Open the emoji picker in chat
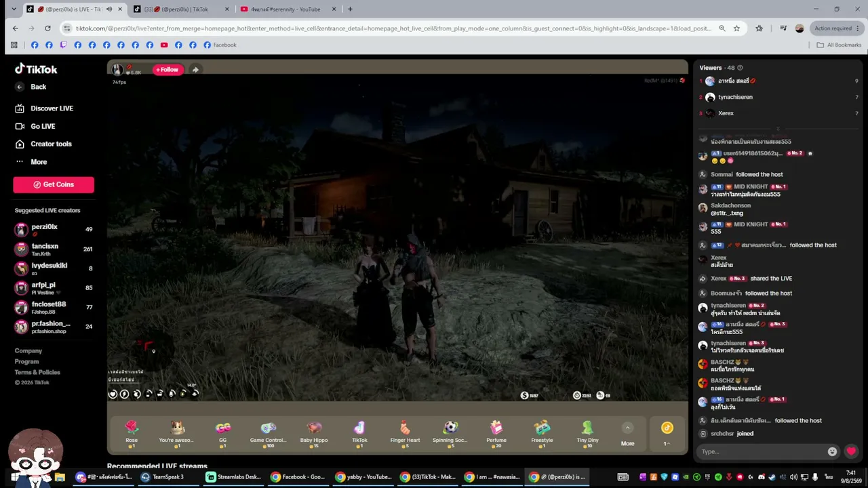Screen dimensions: 868x488 (832, 451)
